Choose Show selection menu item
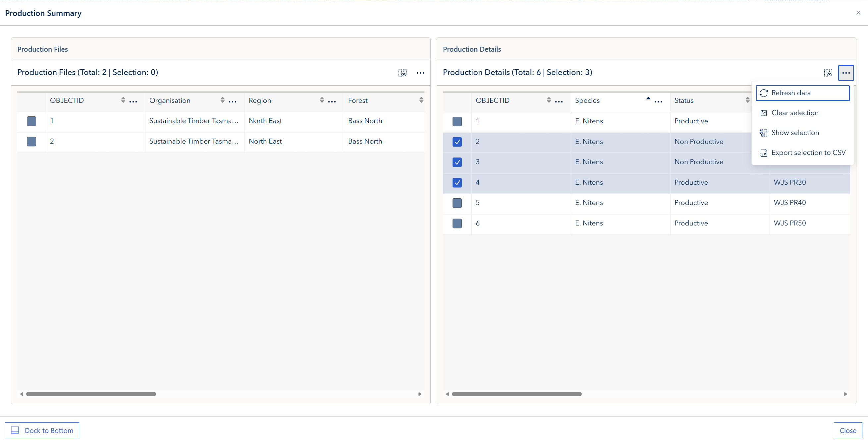This screenshot has height=441, width=868. pyautogui.click(x=802, y=133)
